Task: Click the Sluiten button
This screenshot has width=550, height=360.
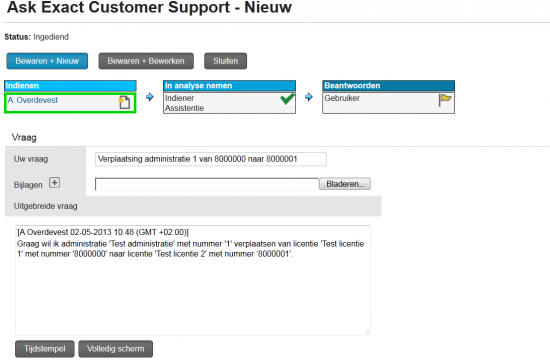Action: pos(226,61)
